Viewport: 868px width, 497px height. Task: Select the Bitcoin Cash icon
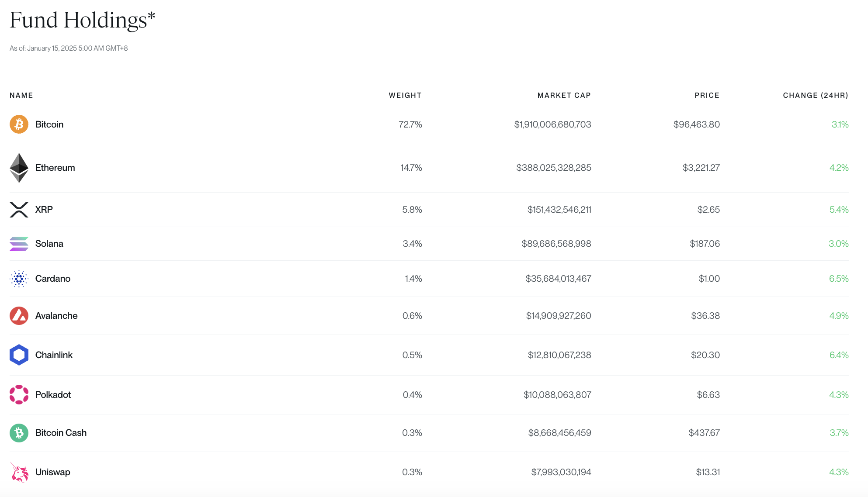pyautogui.click(x=19, y=433)
